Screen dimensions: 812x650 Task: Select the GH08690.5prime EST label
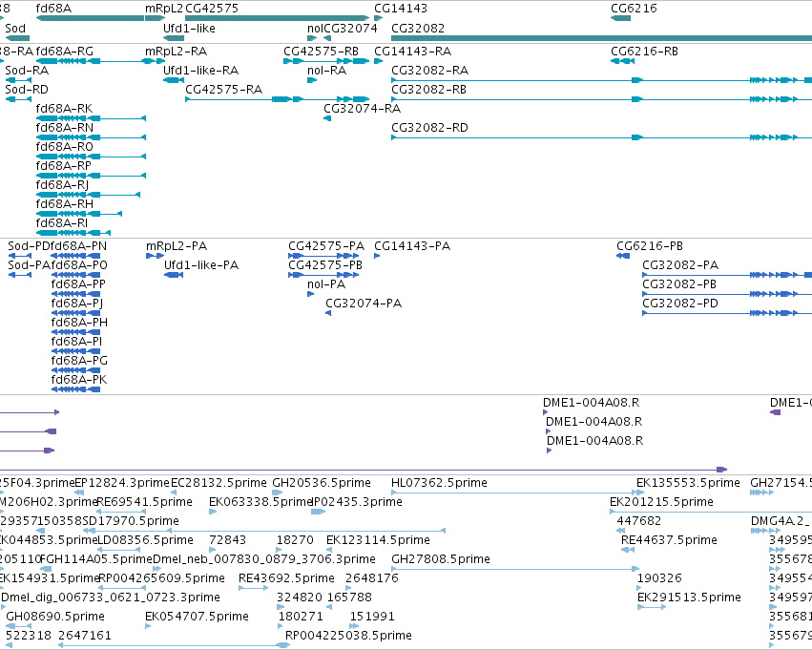pyautogui.click(x=55, y=617)
